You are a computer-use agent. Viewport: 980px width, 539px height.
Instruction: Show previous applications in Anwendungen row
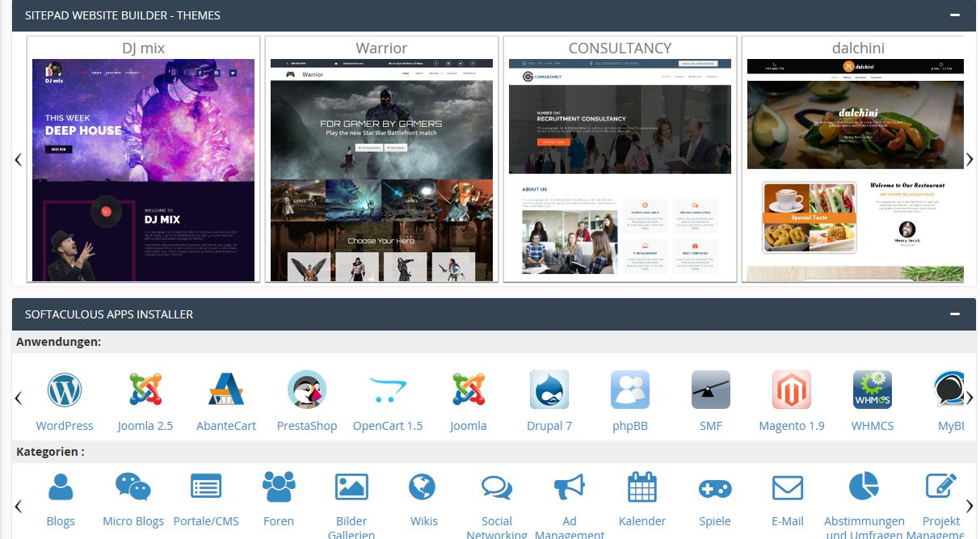[19, 398]
